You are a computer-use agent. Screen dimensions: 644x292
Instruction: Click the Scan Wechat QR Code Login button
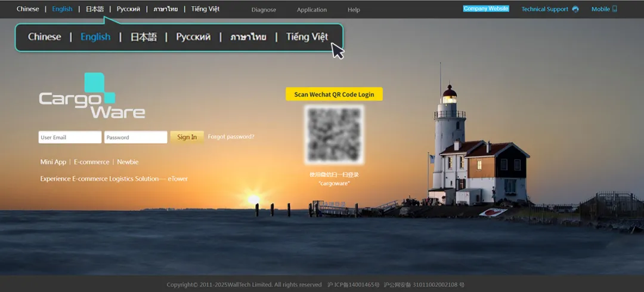[334, 94]
